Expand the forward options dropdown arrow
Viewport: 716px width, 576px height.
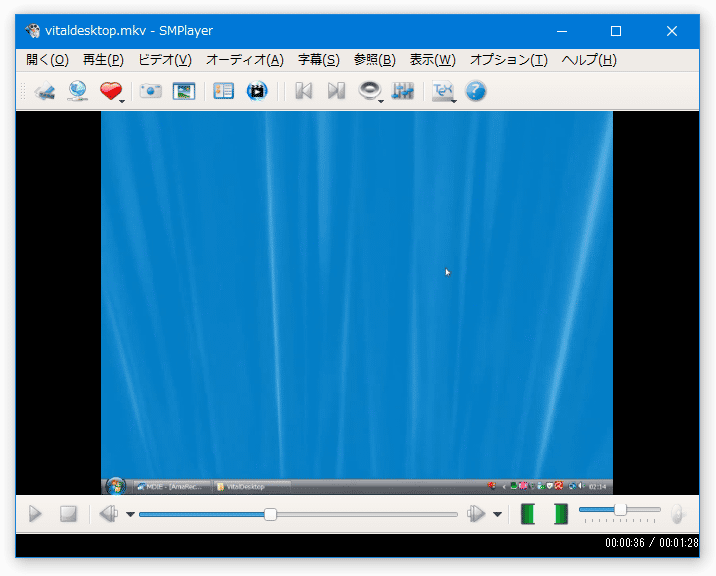pyautogui.click(x=497, y=514)
